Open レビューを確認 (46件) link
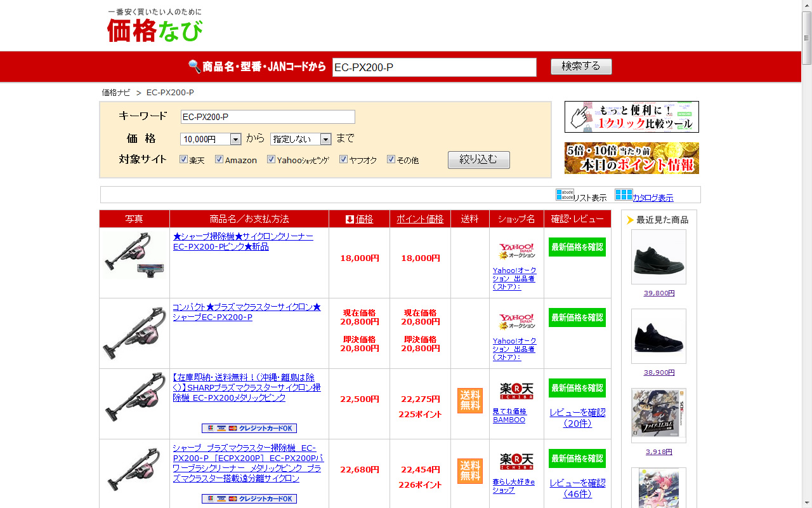Image resolution: width=812 pixels, height=508 pixels. [577, 488]
